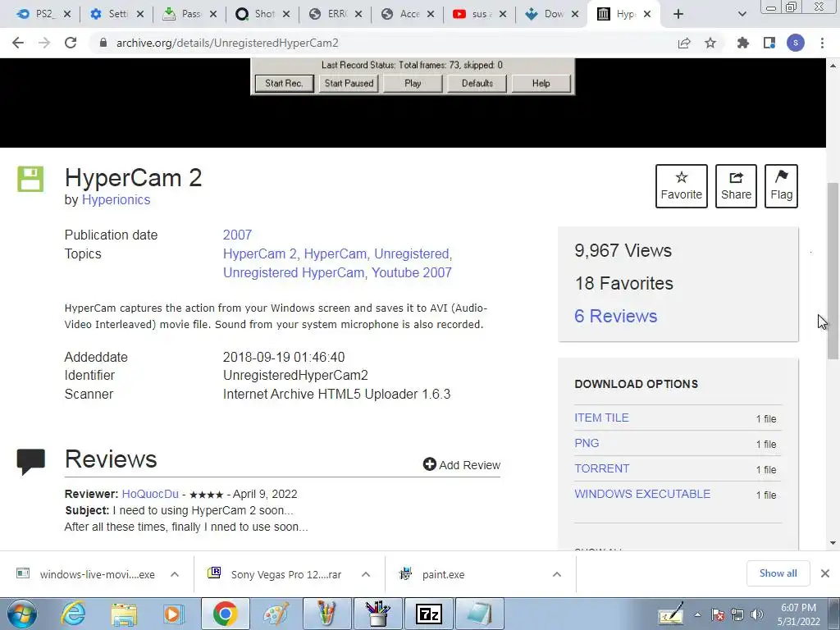
Task: Open Windows Media Player on the taskbar
Action: click(174, 614)
